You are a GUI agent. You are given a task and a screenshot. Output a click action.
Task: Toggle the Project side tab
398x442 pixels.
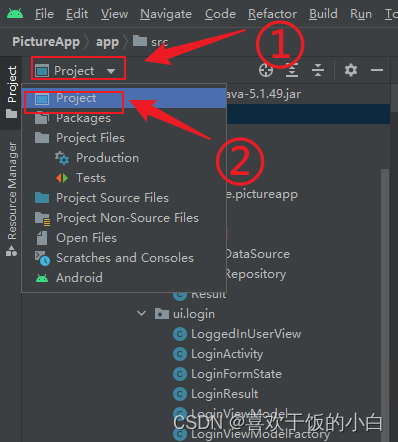pyautogui.click(x=12, y=92)
